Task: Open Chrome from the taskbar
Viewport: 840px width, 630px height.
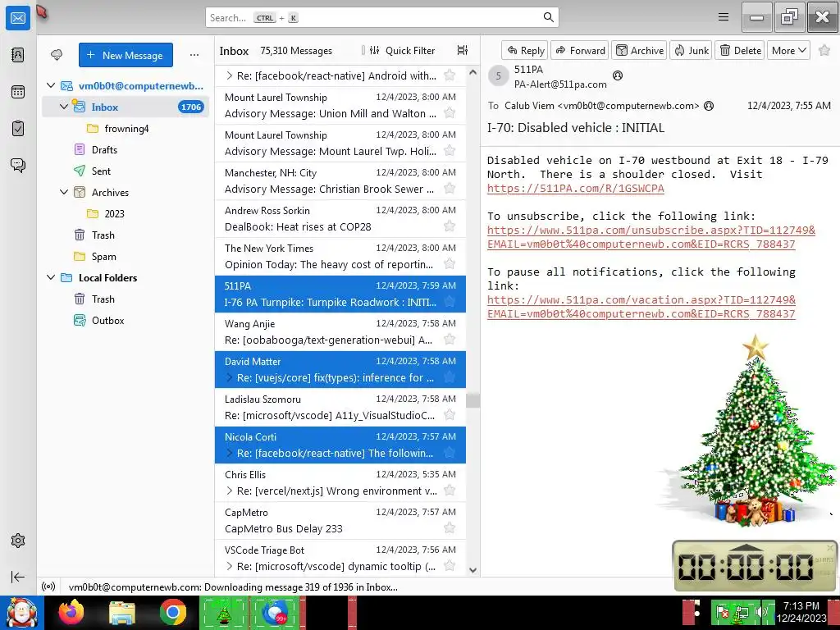Action: (172, 612)
